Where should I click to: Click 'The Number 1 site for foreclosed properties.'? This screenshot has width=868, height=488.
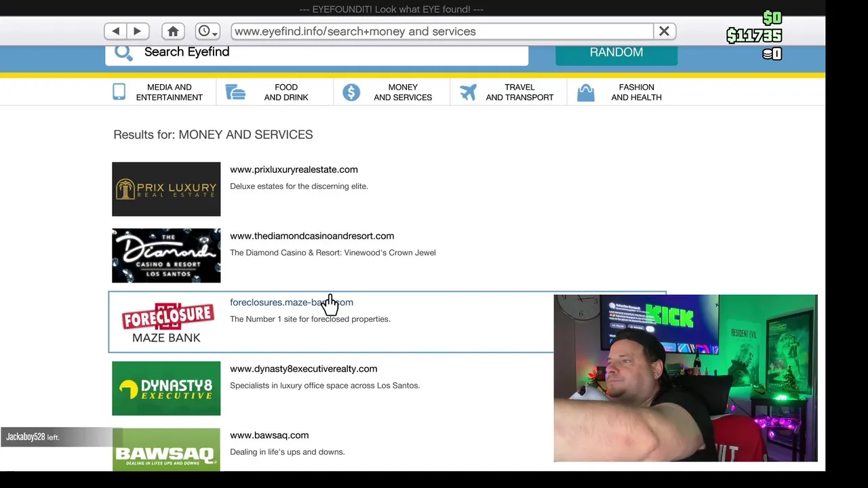click(310, 319)
